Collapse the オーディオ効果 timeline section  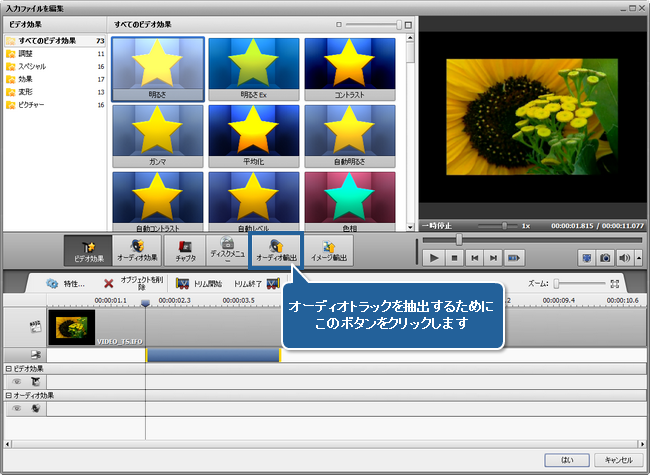(x=6, y=395)
